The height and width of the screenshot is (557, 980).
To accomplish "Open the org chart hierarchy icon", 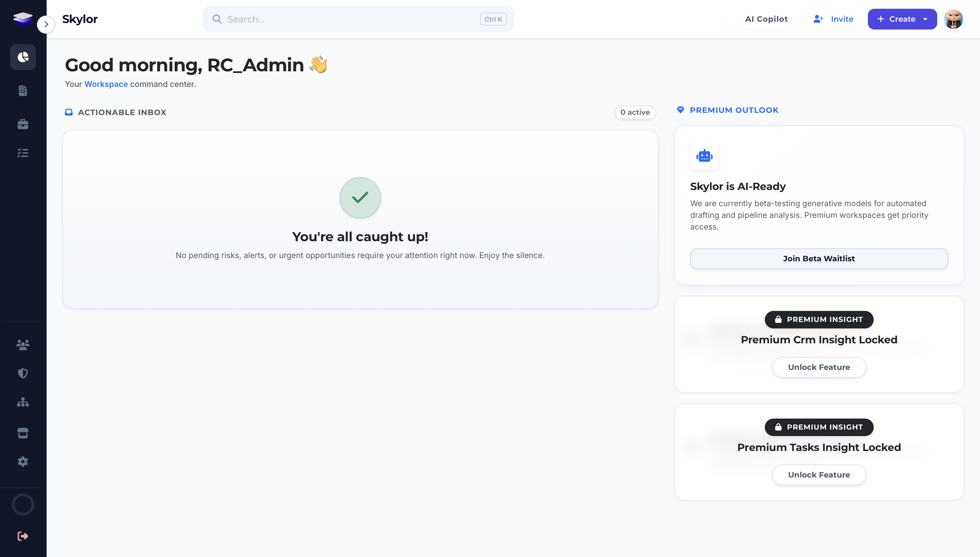I will (23, 402).
